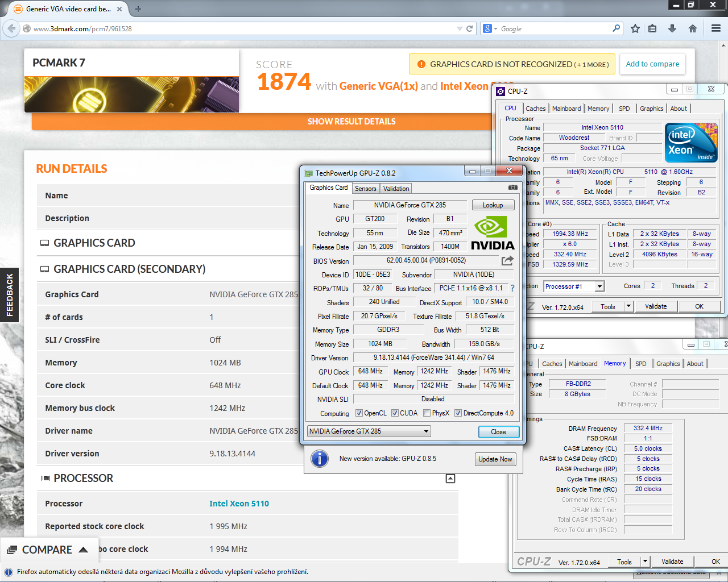The height and width of the screenshot is (582, 728).
Task: Click the Firefox address bar
Action: click(x=244, y=28)
